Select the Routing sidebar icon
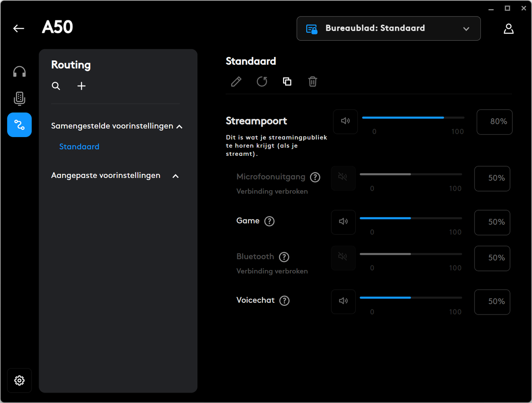Screen dimensions: 532x403 [20, 125]
